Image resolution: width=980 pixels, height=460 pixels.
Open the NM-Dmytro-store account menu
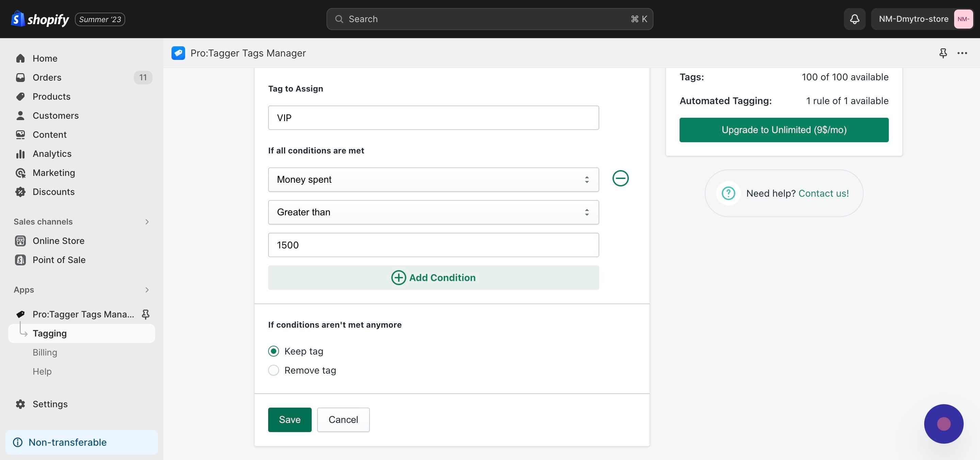(x=922, y=19)
